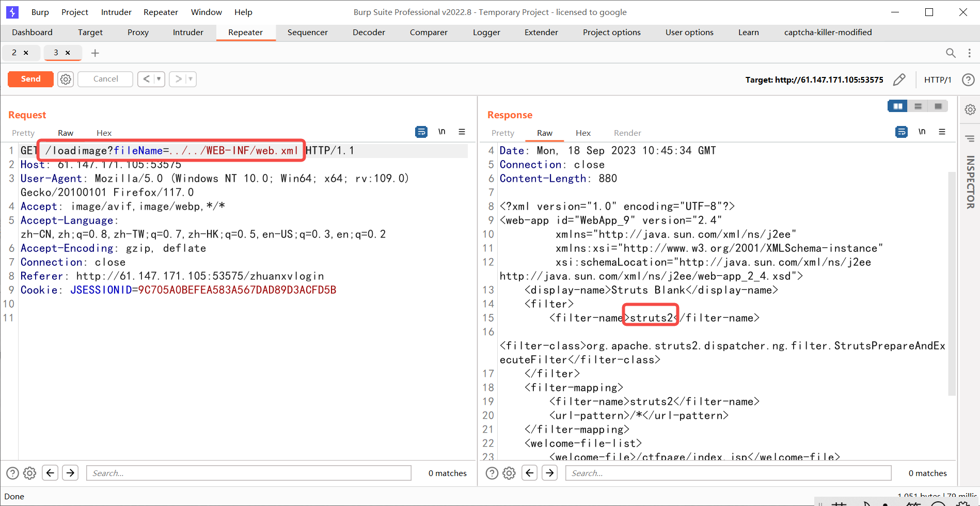The width and height of the screenshot is (980, 506).
Task: Search tabs with the magnifier icon
Action: 951,53
